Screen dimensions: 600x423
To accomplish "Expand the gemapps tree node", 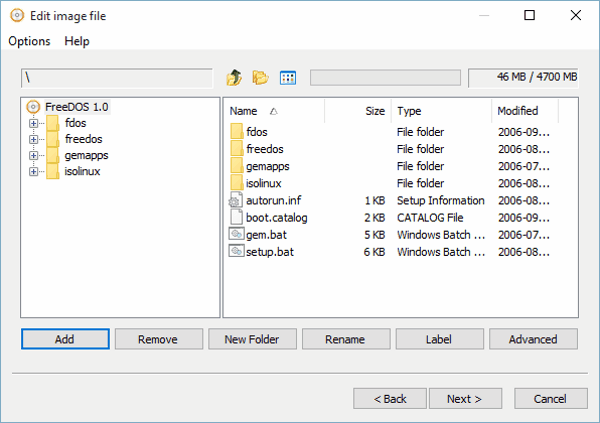I will point(33,155).
